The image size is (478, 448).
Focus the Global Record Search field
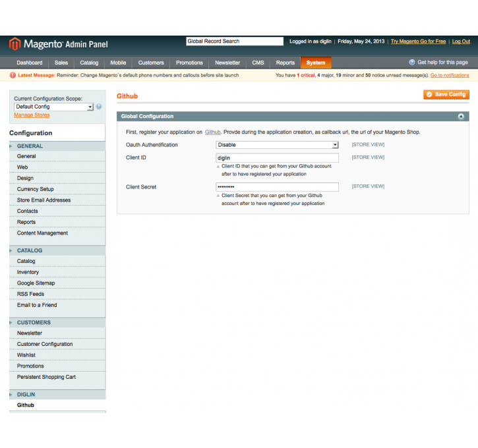tap(235, 42)
